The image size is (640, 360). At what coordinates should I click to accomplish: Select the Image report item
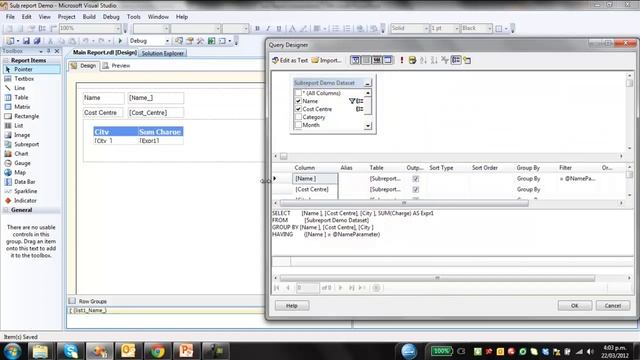(x=22, y=135)
